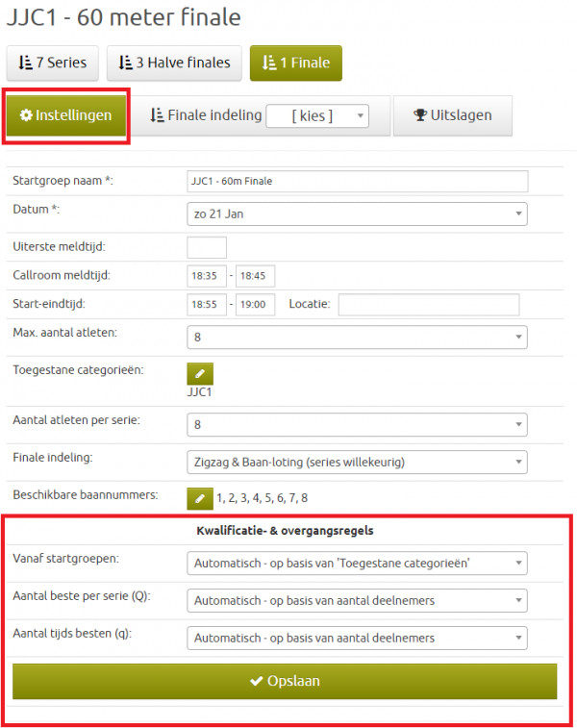Open the Instellingen settings tab
Viewport: 577px width, 728px height.
[65, 115]
